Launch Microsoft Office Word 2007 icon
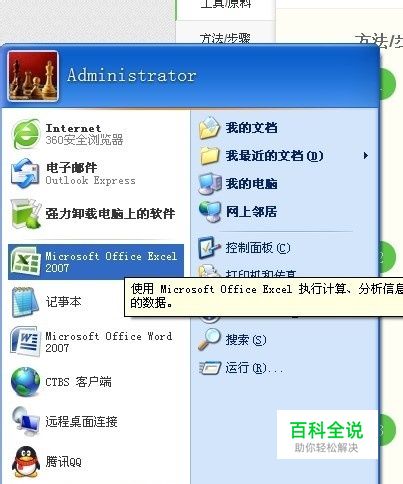403x484 pixels. (x=25, y=342)
